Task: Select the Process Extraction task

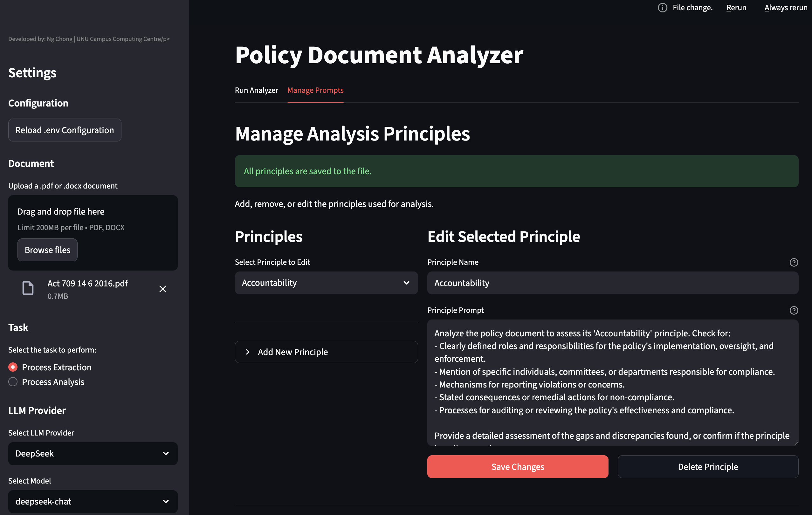Action: tap(13, 367)
